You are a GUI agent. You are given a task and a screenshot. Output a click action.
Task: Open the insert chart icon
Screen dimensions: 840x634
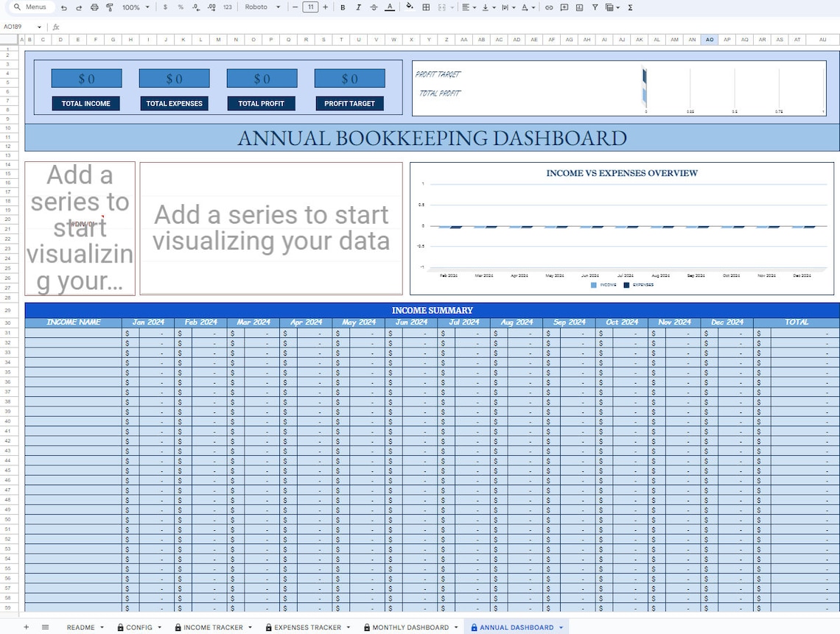[579, 7]
